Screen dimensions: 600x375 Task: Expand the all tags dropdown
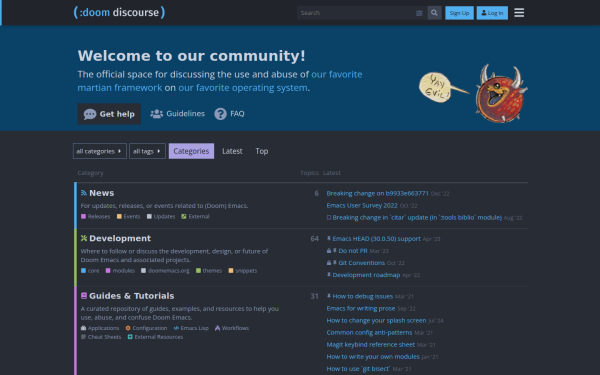[147, 151]
